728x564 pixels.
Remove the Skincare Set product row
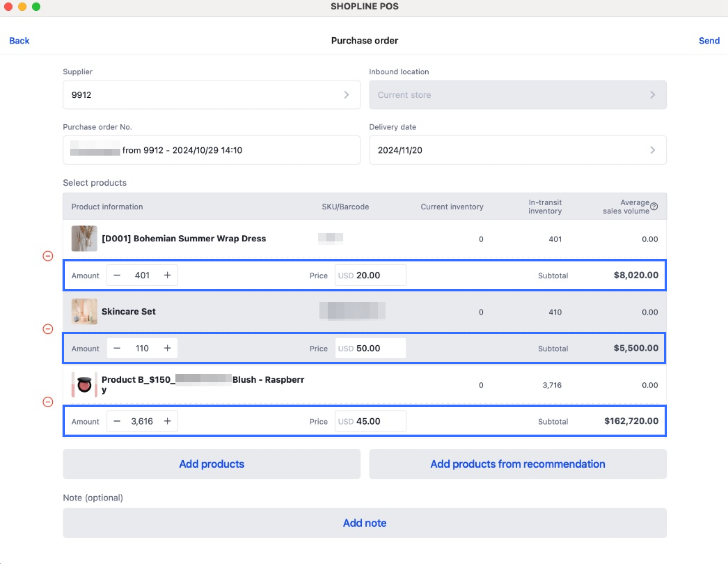pyautogui.click(x=48, y=329)
